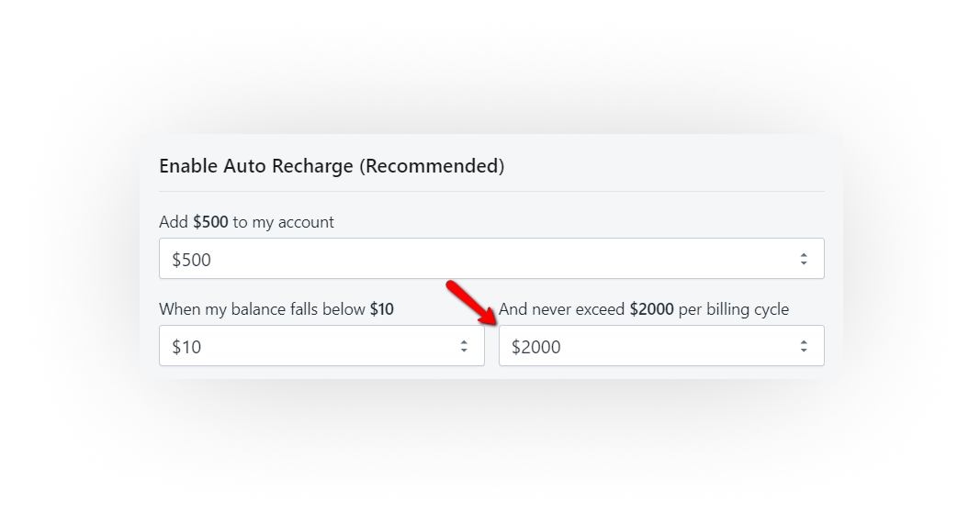Click the bold $10 in the balance label

pos(382,309)
